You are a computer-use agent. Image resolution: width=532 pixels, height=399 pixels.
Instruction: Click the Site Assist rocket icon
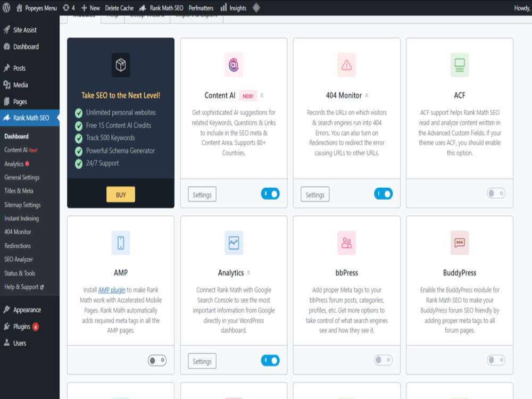tap(6, 30)
